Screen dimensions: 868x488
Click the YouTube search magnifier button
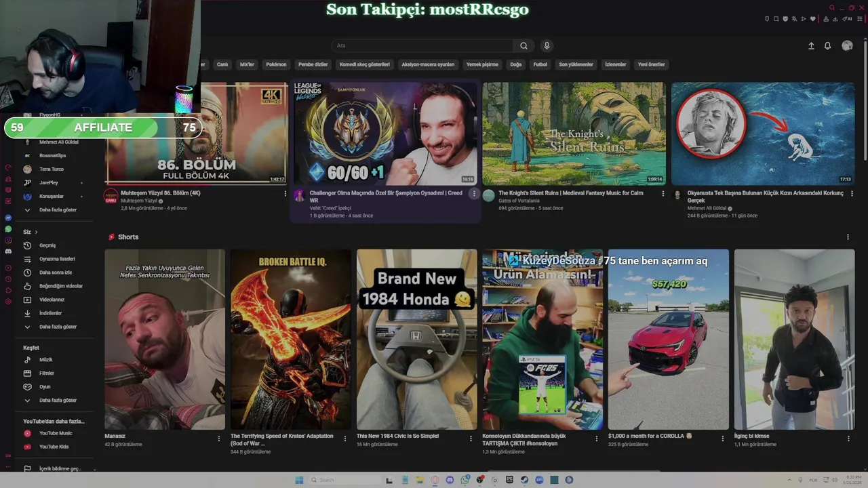(x=524, y=45)
